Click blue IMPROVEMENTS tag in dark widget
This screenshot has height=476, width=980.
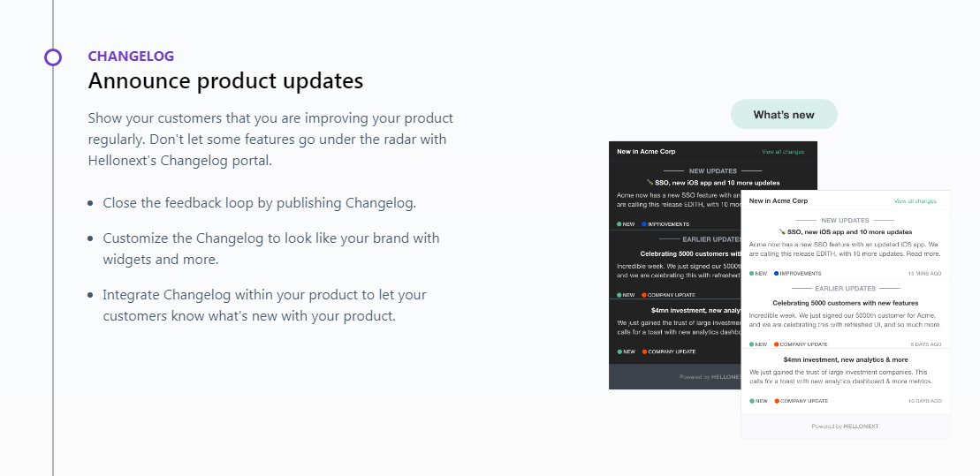pyautogui.click(x=666, y=224)
